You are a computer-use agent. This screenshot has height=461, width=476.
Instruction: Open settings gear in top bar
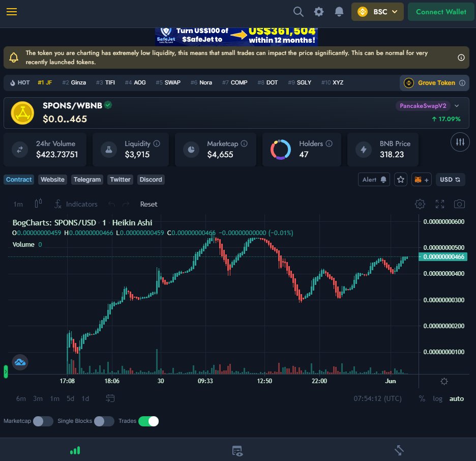click(x=318, y=12)
